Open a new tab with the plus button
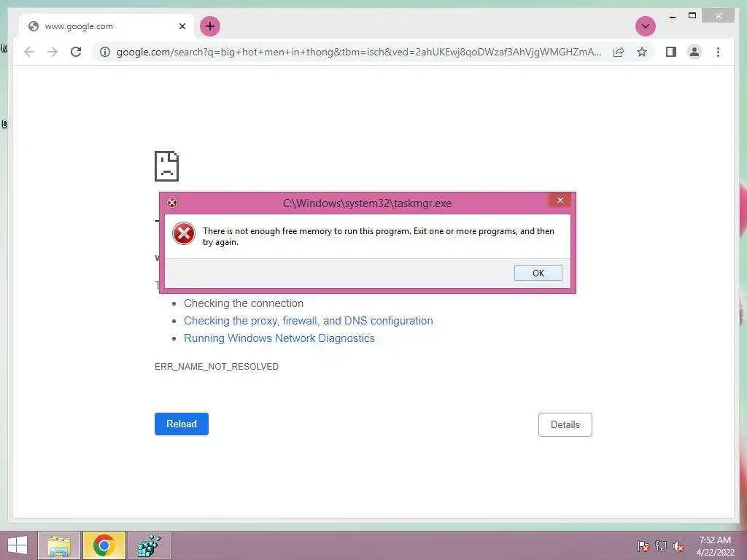The width and height of the screenshot is (747, 560). tap(210, 26)
